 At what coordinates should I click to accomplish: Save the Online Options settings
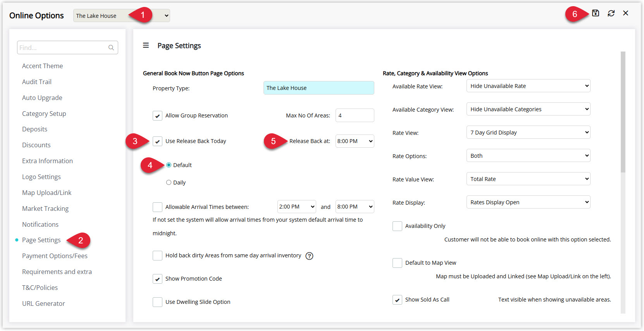click(x=596, y=13)
